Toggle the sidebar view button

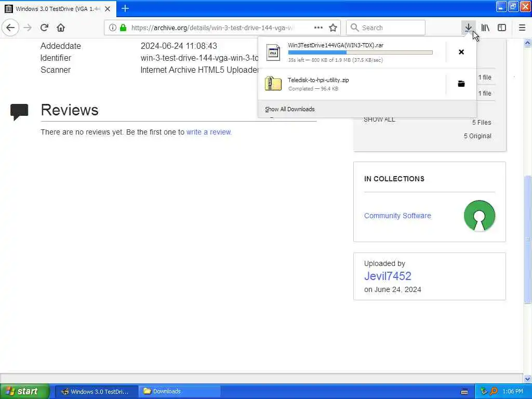tap(502, 28)
